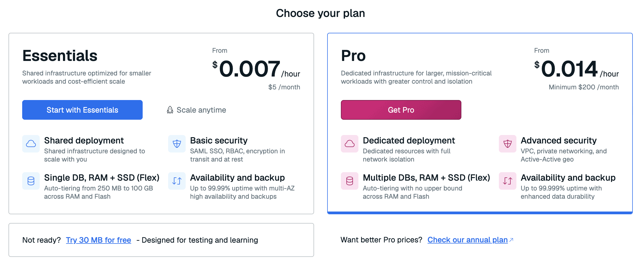The width and height of the screenshot is (644, 264).
Task: Click the external link arrow after annual plan
Action: [x=511, y=240]
